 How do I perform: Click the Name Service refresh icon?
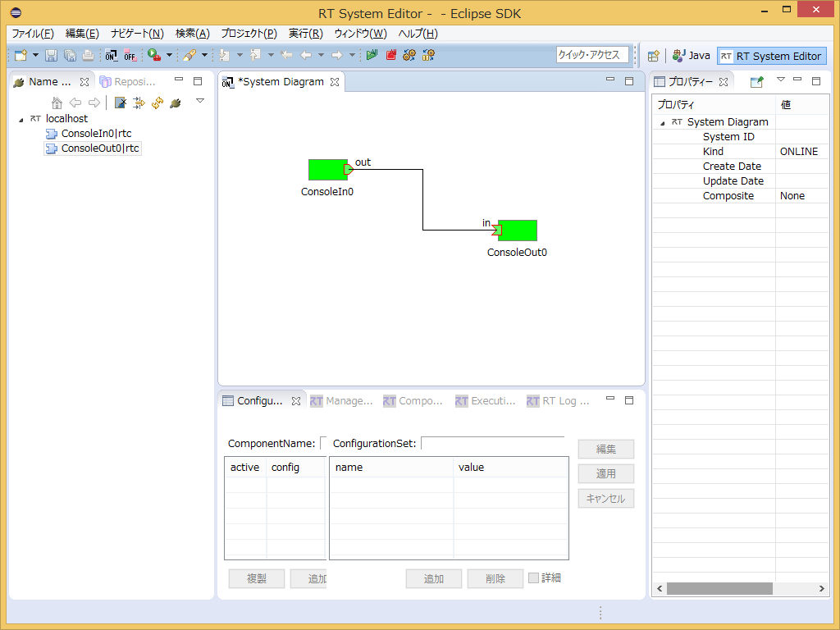coord(157,103)
